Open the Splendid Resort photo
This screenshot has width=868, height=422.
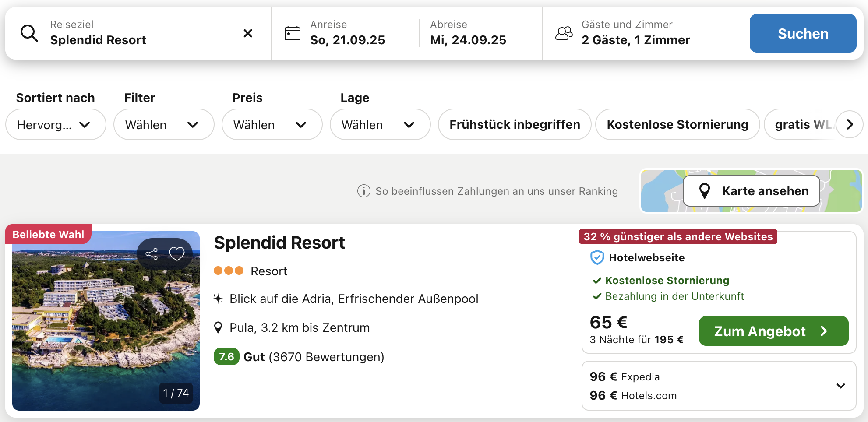pos(106,321)
